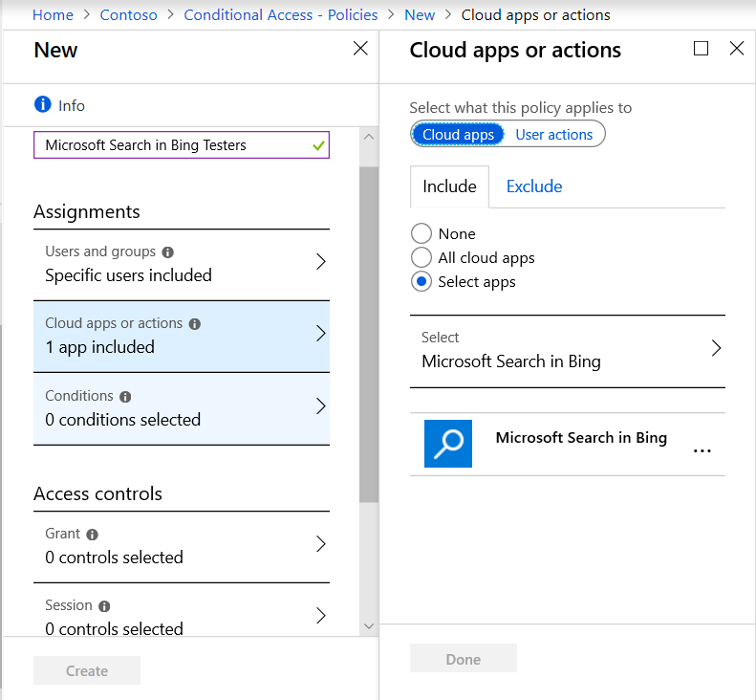Select the All cloud apps radio option

421,257
